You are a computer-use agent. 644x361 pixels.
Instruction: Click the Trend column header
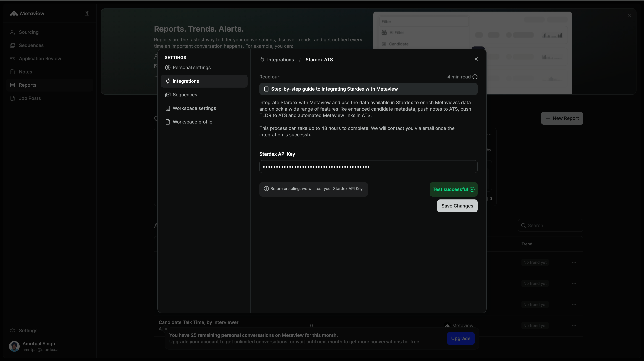pyautogui.click(x=526, y=244)
